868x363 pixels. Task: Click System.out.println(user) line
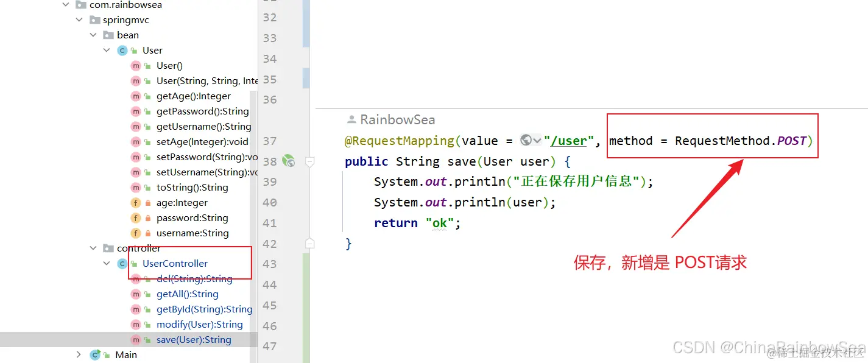(x=465, y=202)
